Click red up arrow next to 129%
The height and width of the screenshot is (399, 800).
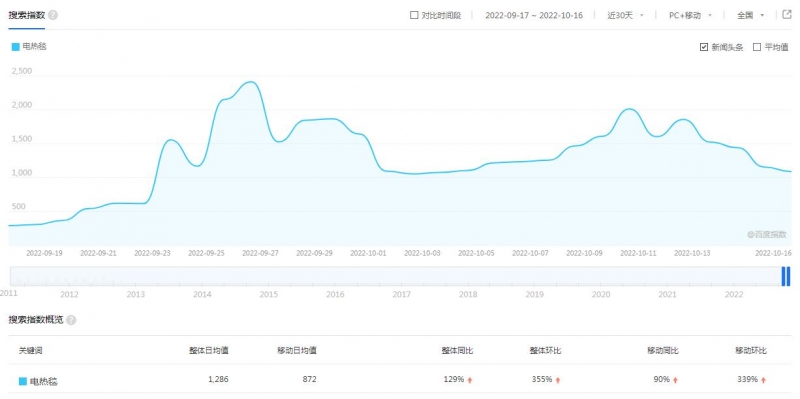pyautogui.click(x=470, y=380)
